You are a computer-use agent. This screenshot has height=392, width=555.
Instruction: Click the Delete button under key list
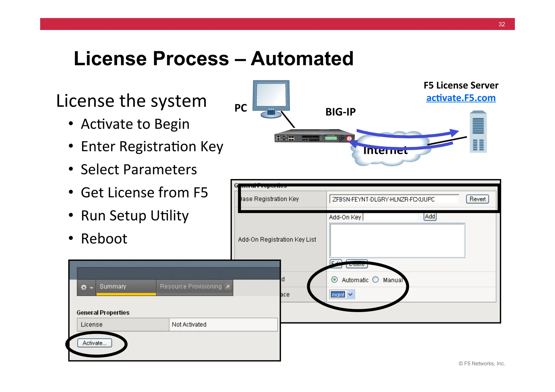[357, 264]
